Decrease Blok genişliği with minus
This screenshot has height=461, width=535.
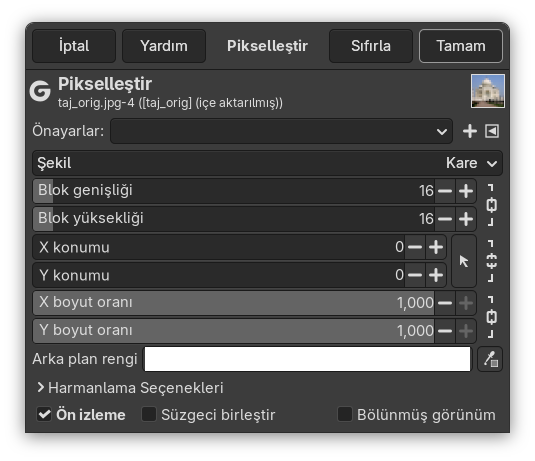(445, 191)
